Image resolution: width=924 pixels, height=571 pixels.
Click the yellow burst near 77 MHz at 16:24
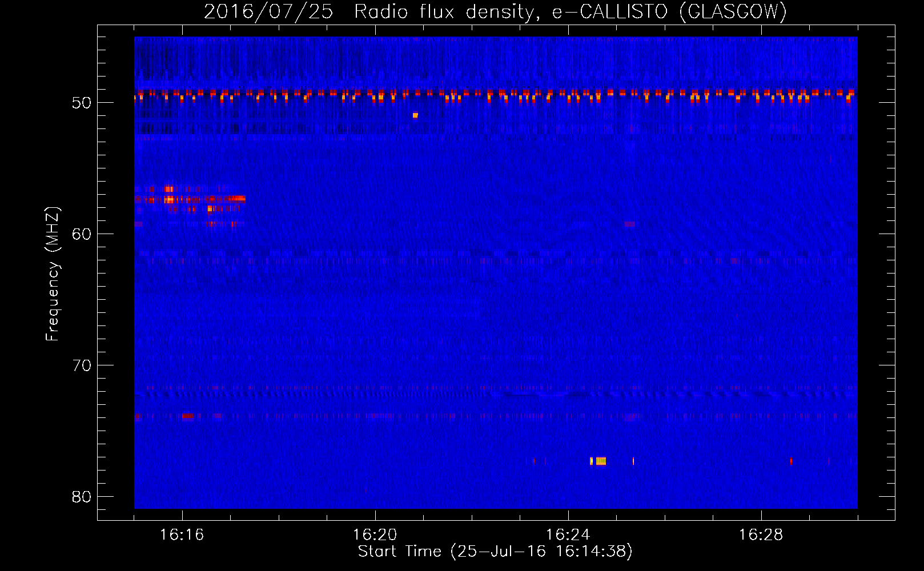[598, 461]
